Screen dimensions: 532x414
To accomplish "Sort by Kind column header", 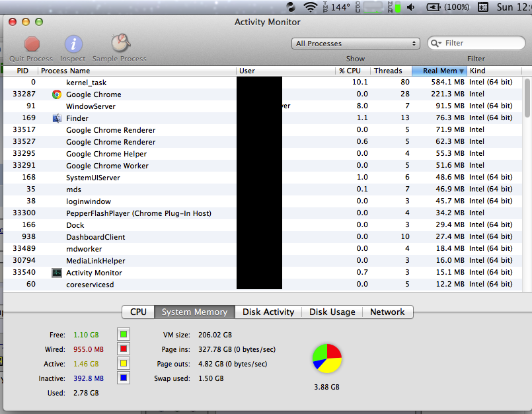I will pyautogui.click(x=494, y=71).
